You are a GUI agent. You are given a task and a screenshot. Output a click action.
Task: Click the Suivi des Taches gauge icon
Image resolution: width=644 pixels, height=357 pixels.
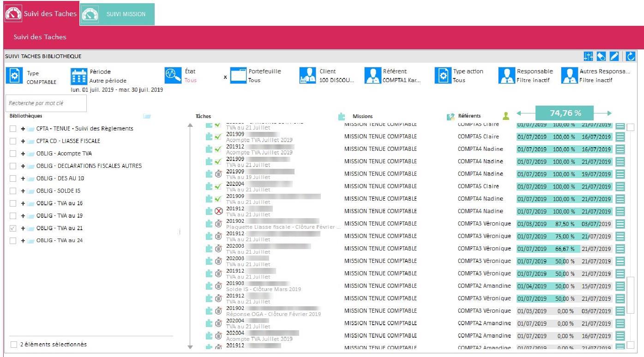click(13, 14)
